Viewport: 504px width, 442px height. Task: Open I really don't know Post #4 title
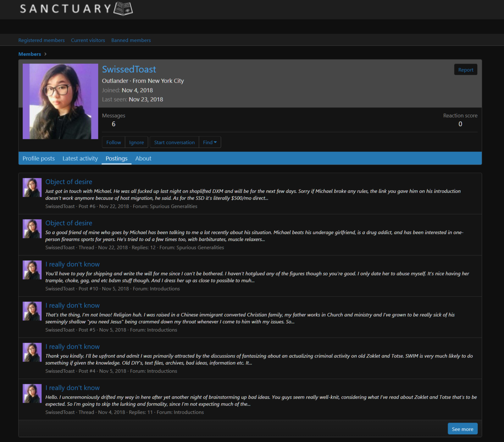tap(72, 346)
